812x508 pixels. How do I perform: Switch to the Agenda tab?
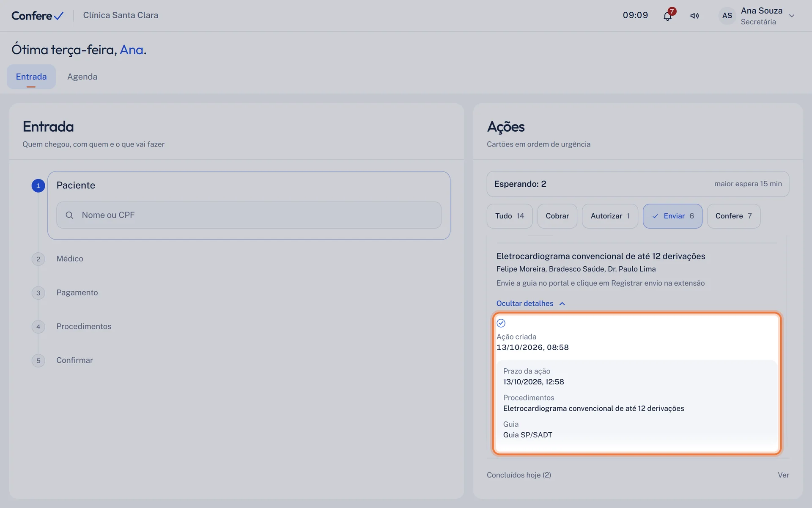point(82,77)
